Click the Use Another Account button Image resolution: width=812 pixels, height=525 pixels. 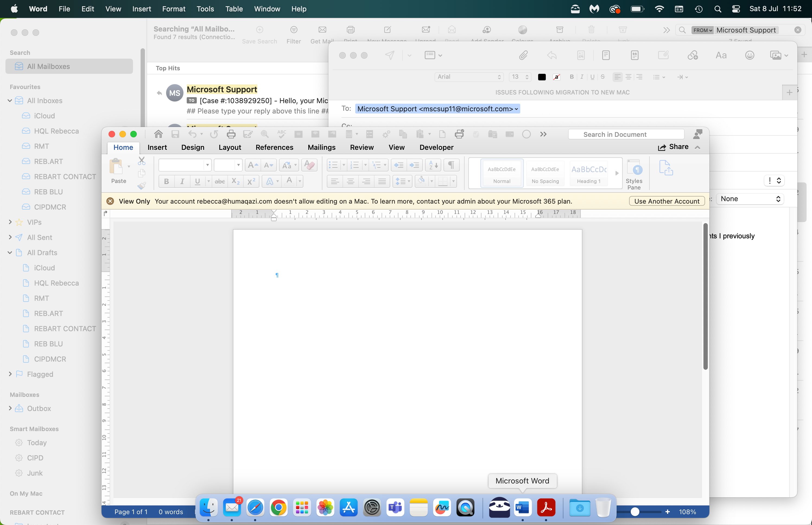coord(667,201)
